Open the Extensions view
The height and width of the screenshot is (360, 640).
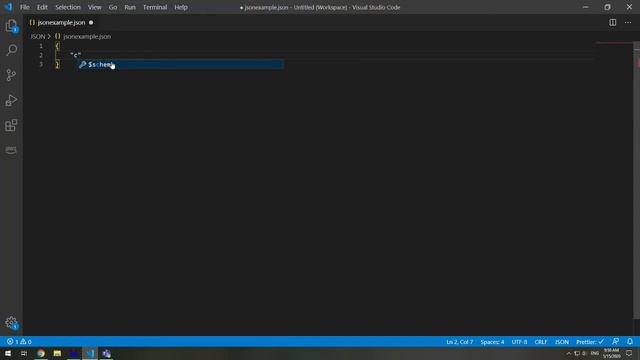(x=11, y=125)
